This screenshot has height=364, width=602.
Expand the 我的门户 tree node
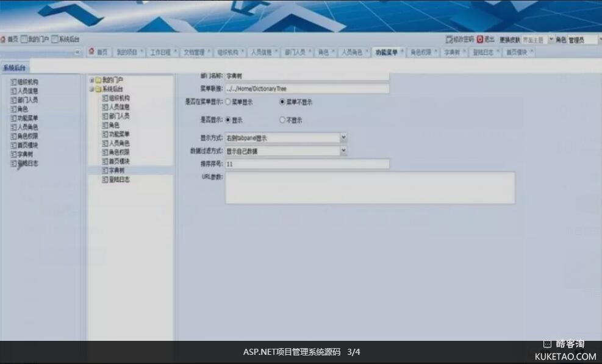91,80
